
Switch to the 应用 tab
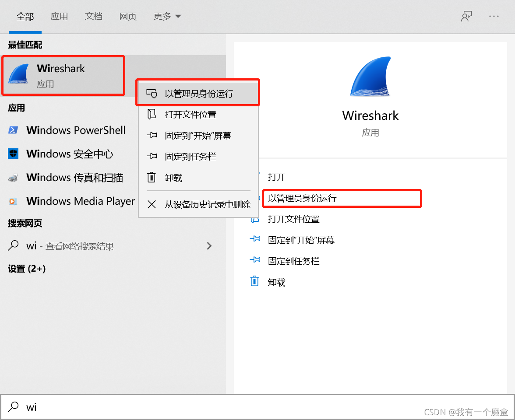point(59,17)
